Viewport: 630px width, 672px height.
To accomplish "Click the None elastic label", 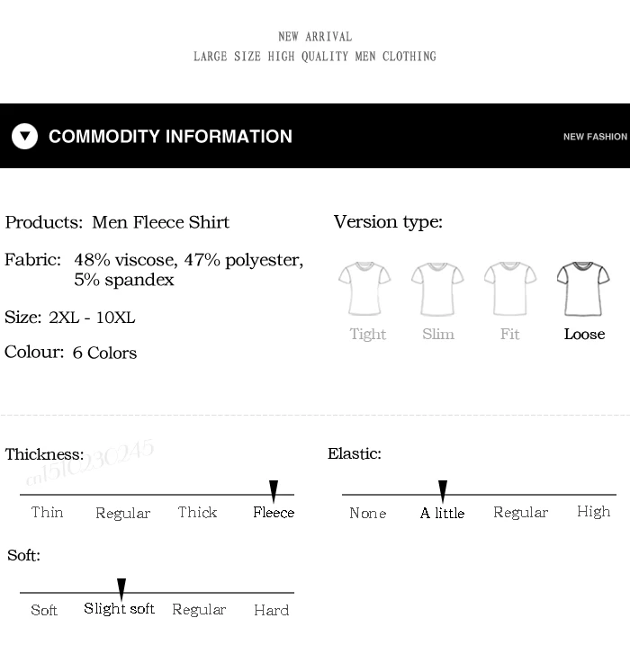I will pyautogui.click(x=368, y=513).
